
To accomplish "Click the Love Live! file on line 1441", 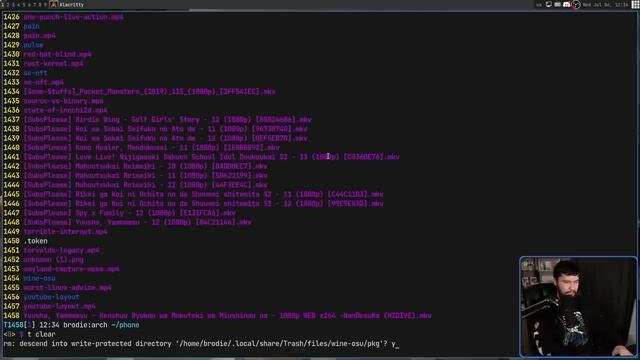I will coord(211,157).
